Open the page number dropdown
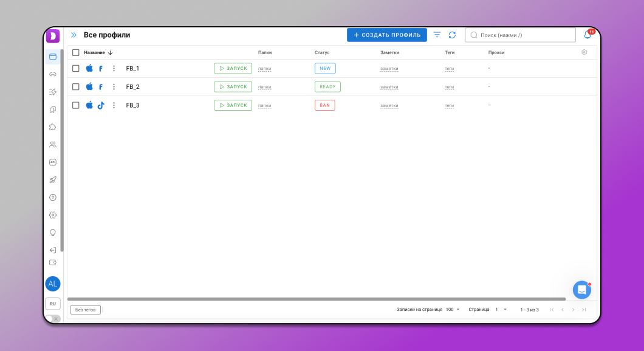Screen dimensions: 644x351 pos(501,310)
